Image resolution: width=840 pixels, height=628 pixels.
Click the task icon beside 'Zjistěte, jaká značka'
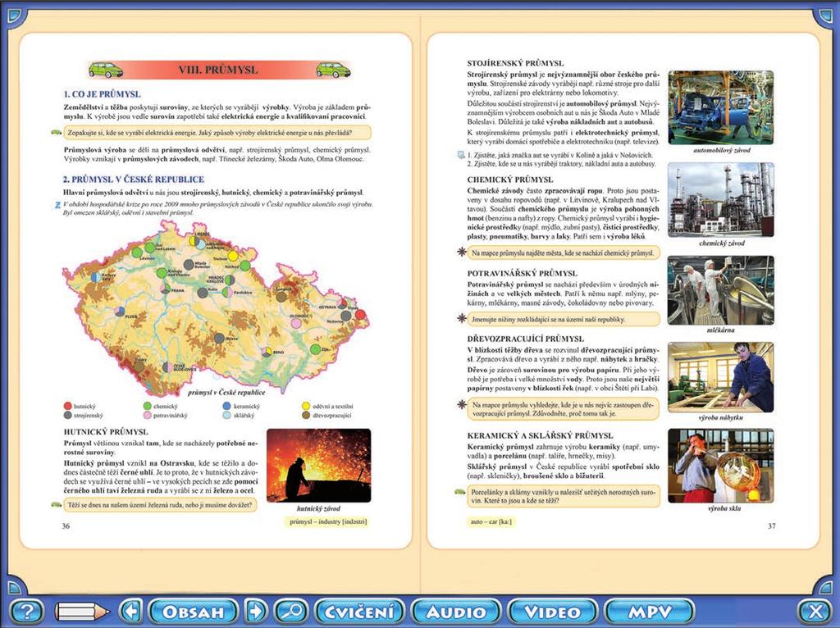(x=461, y=155)
